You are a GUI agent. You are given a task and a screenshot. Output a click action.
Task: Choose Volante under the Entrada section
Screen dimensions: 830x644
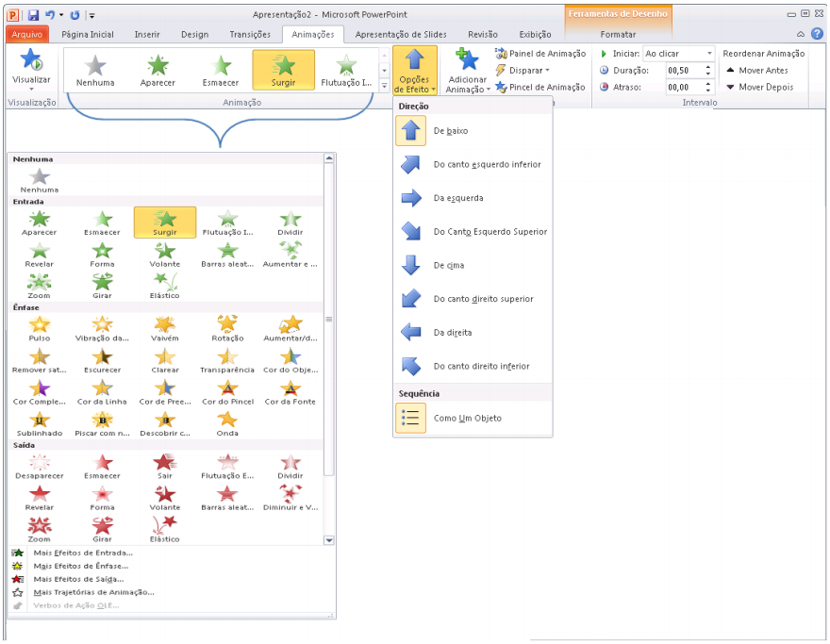coord(165,255)
